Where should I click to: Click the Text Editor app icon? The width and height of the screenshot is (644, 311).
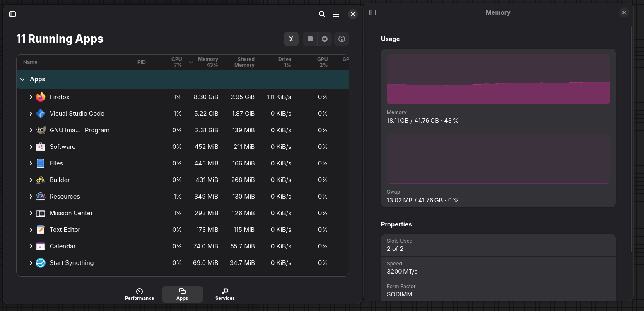click(x=41, y=230)
